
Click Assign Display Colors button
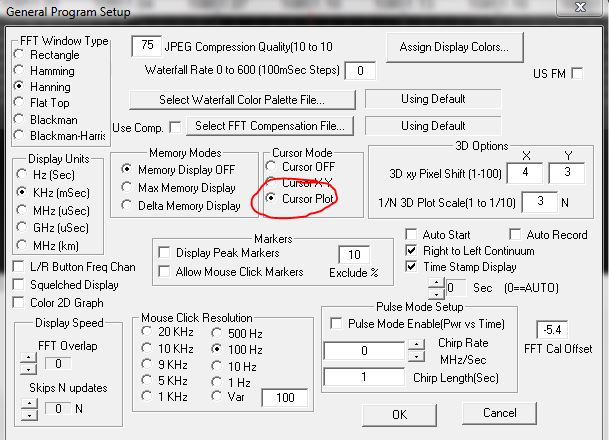(454, 46)
